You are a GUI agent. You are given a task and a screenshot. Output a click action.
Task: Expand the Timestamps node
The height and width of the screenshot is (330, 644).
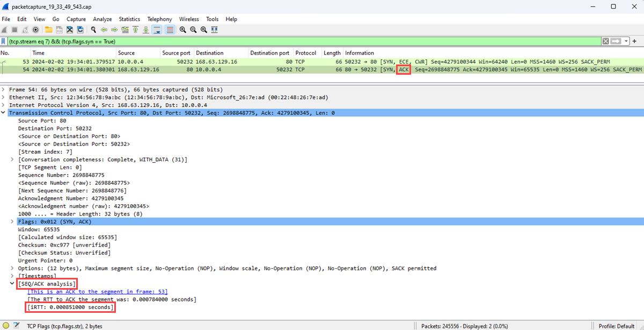click(12, 276)
